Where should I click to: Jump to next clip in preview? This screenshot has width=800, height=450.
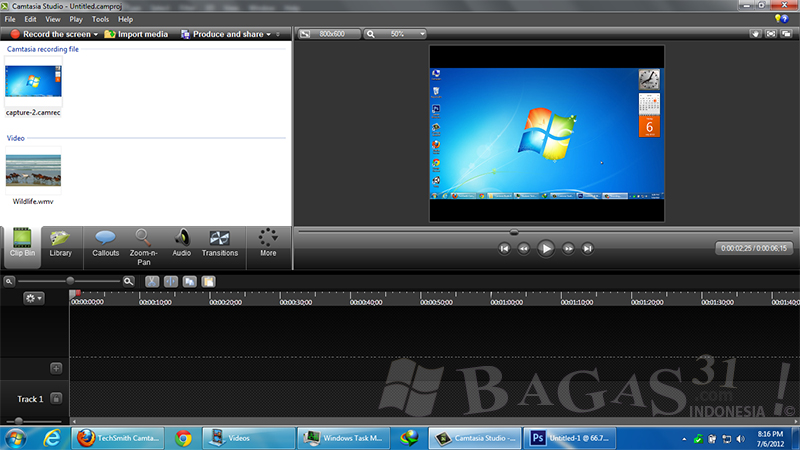(x=587, y=248)
